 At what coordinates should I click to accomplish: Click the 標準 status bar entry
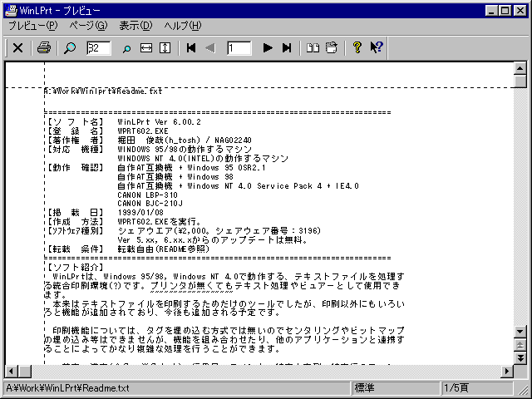(x=364, y=388)
